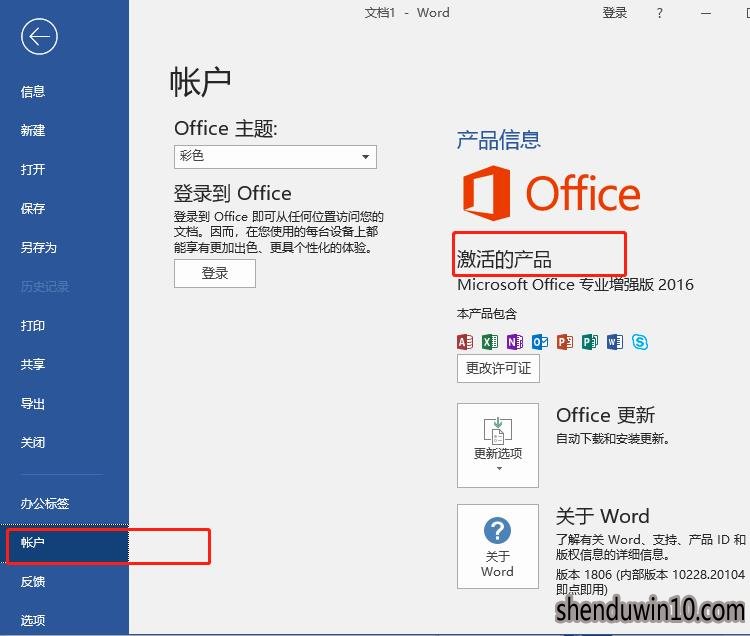Screen dimensions: 750x636
Task: Open 打印 Print in the sidebar
Action: pyautogui.click(x=33, y=326)
